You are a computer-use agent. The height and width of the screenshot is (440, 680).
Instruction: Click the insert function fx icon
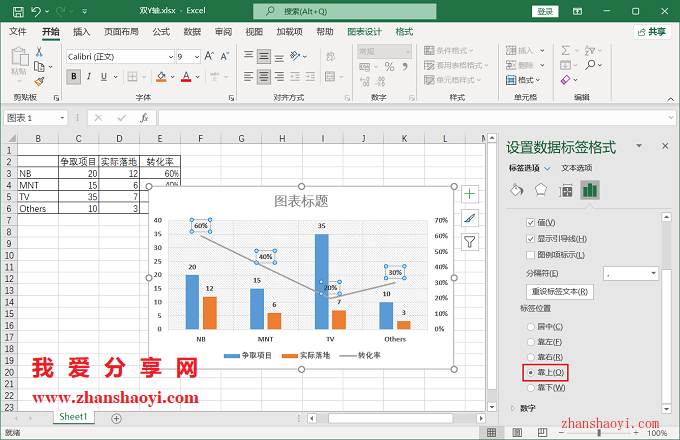pos(144,118)
